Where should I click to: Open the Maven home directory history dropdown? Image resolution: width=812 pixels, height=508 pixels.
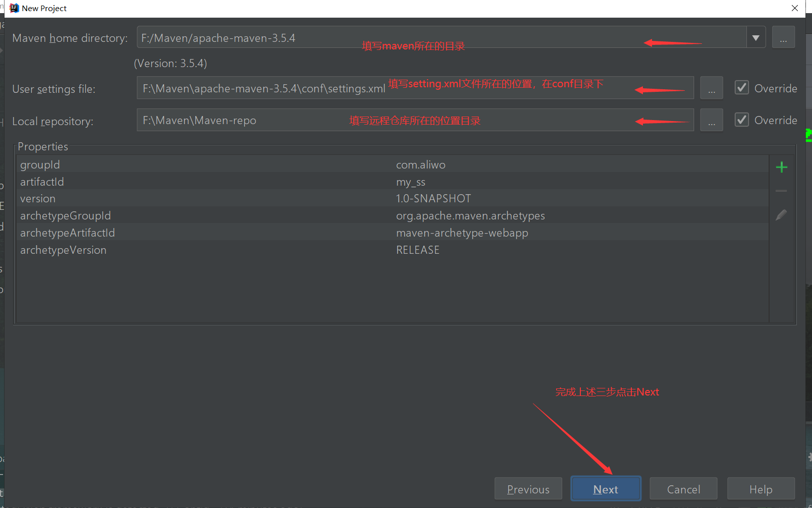pos(755,37)
